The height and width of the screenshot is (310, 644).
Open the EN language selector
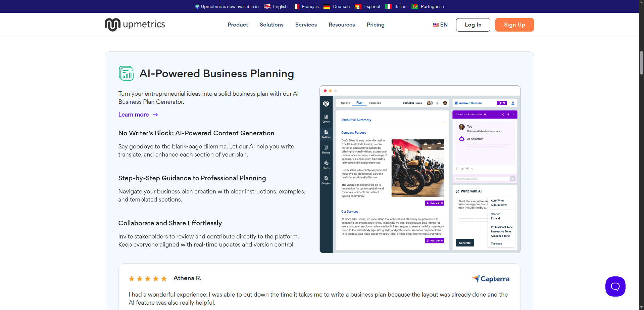440,25
